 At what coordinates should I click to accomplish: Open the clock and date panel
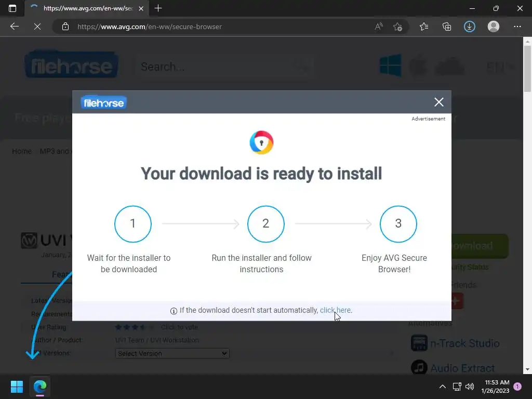pyautogui.click(x=495, y=387)
